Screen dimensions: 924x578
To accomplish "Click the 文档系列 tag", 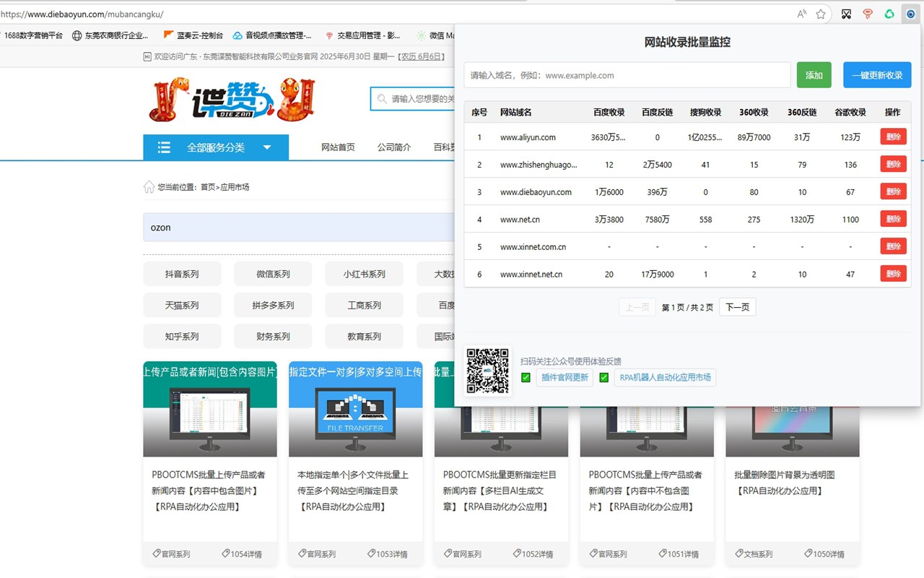I will 753,554.
